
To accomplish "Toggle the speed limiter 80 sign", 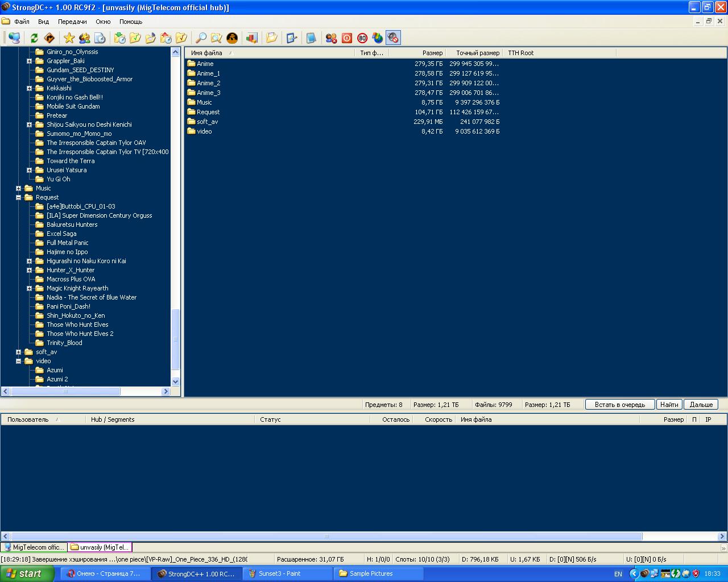I will pos(362,38).
